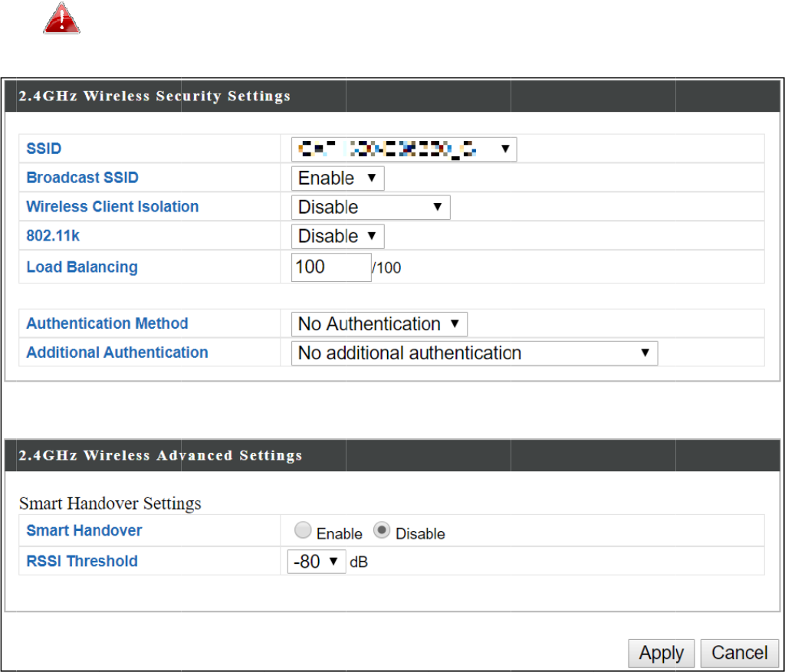
Task: Click the Load Balancing input field
Action: (330, 267)
